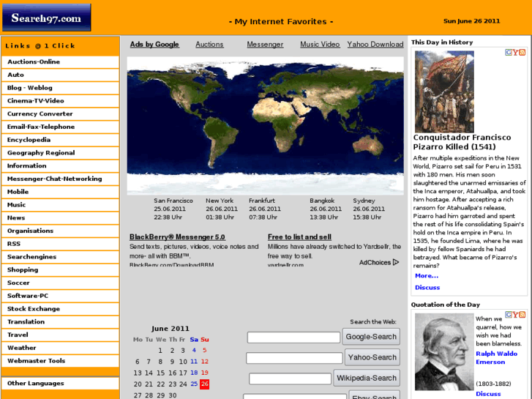The image size is (532, 399).
Task: Click the Pizarro painting thumbnail
Action: pos(444,92)
